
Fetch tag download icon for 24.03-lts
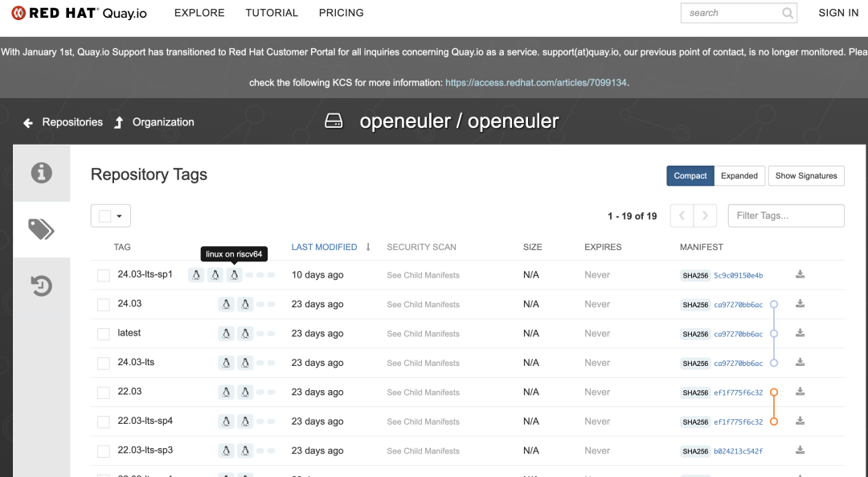pyautogui.click(x=800, y=362)
